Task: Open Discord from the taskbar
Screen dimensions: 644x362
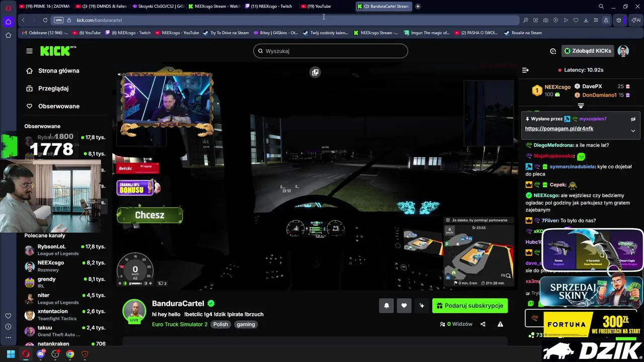Action: tap(40, 354)
